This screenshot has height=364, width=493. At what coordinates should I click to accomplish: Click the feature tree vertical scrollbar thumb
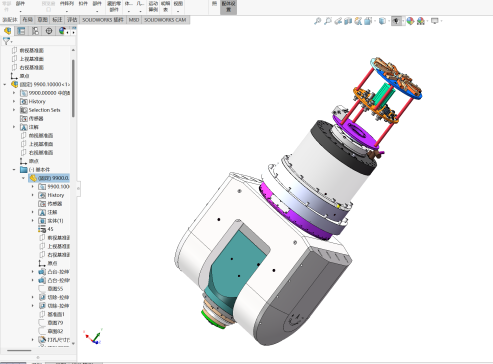click(73, 88)
